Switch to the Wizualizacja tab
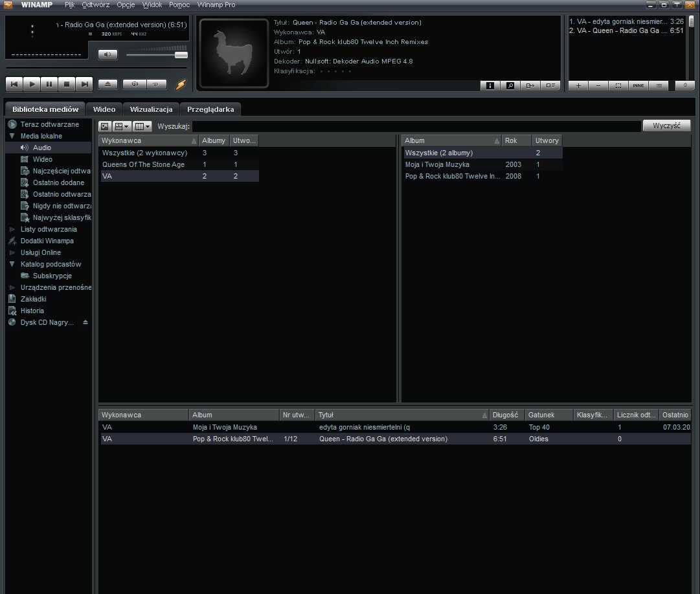The height and width of the screenshot is (594, 700). tap(151, 109)
